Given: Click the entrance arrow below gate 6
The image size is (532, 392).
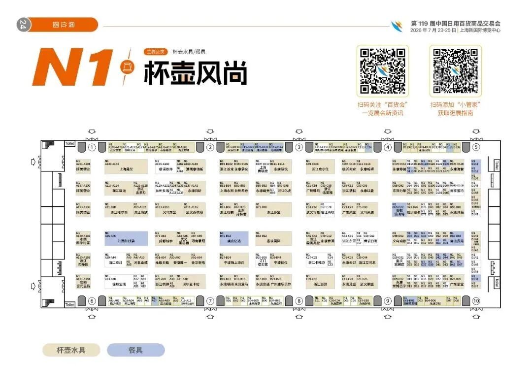Looking at the screenshot, I should (92, 317).
